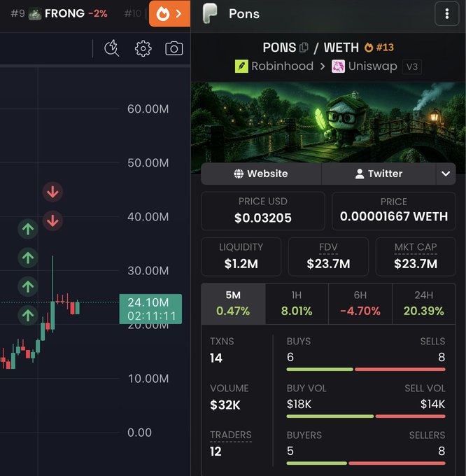Viewport: 466px width, 476px height.
Task: Open chart settings gear icon
Action: tap(143, 48)
